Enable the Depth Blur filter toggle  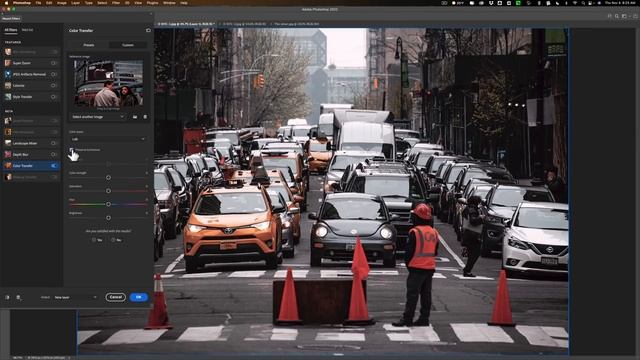click(54, 154)
